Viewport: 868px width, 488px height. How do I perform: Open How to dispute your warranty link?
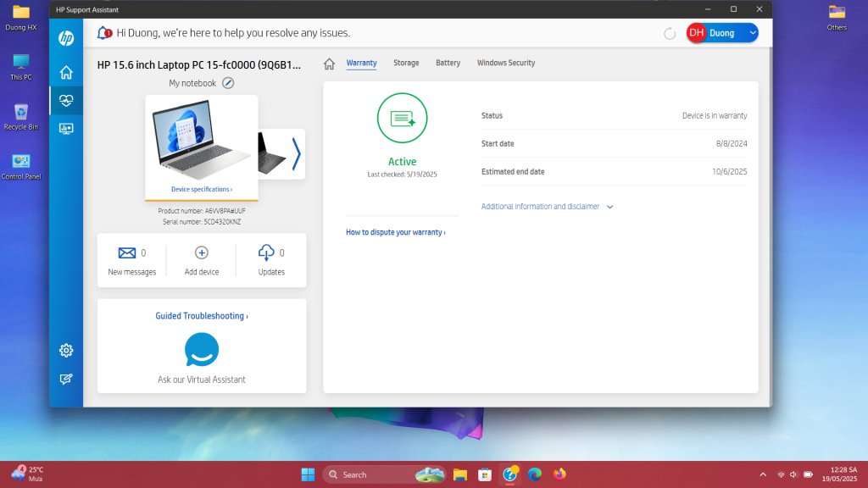396,232
